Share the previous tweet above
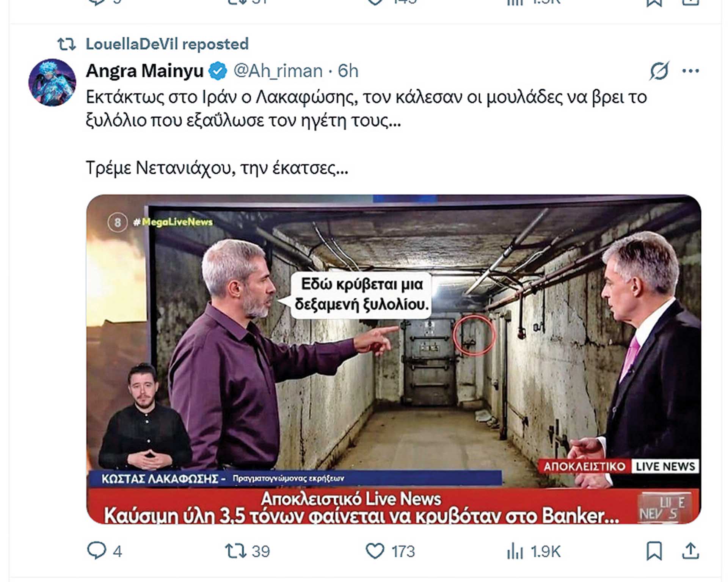728x582 pixels. click(690, 3)
